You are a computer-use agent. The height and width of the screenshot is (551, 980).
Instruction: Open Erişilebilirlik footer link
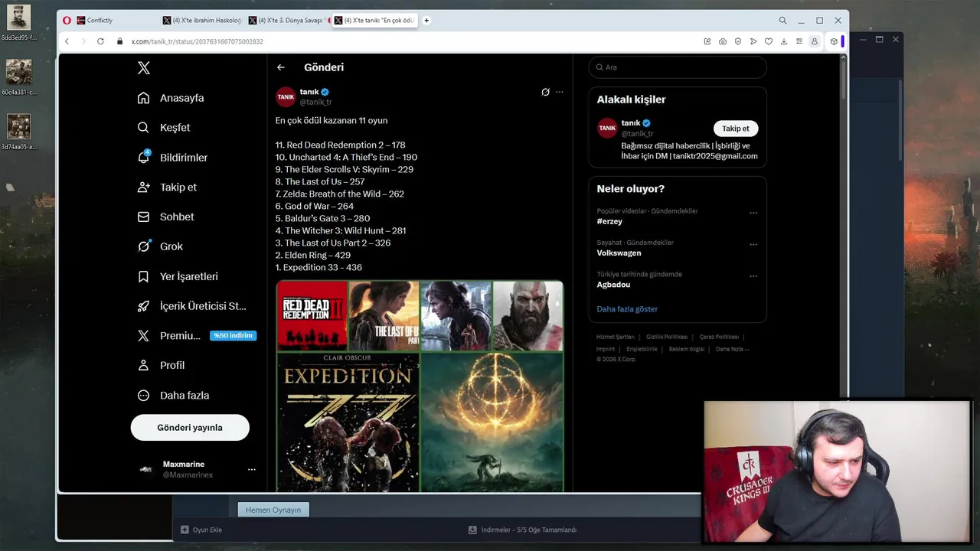coord(642,349)
